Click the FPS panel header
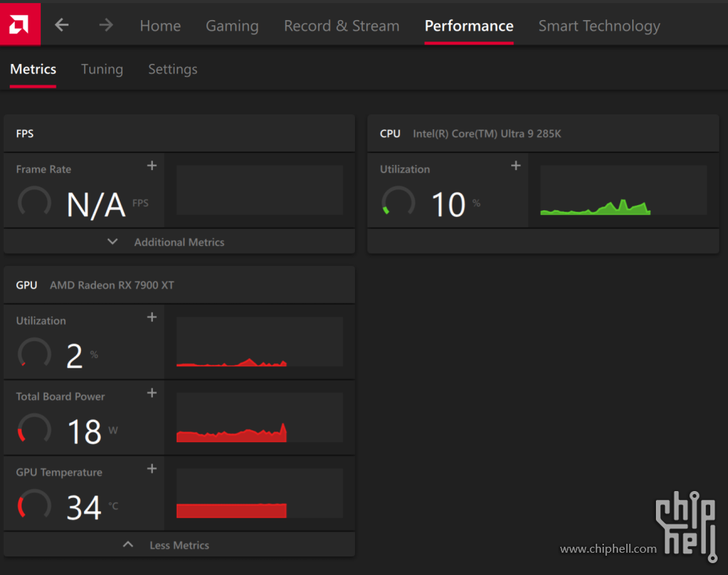The height and width of the screenshot is (575, 728). pyautogui.click(x=179, y=133)
